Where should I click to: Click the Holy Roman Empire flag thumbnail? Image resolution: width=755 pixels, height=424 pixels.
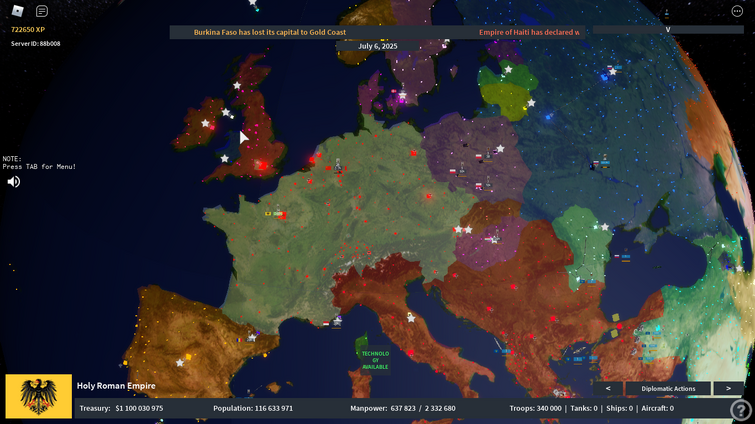(39, 396)
